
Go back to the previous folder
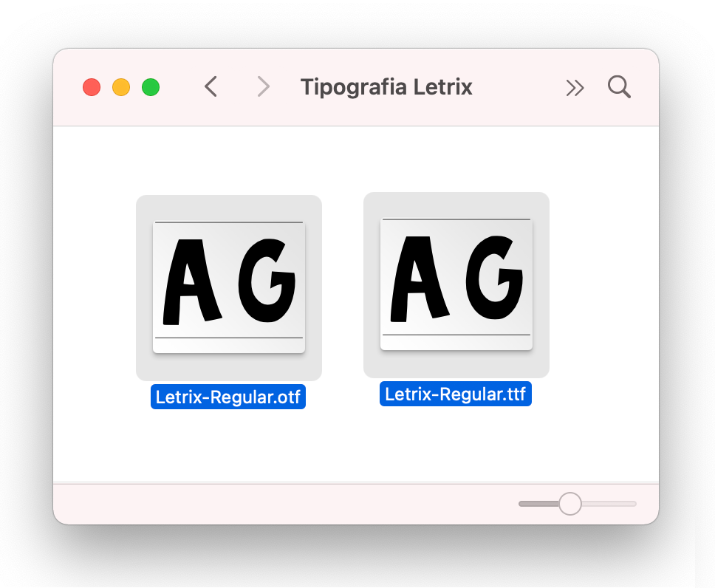pyautogui.click(x=211, y=87)
